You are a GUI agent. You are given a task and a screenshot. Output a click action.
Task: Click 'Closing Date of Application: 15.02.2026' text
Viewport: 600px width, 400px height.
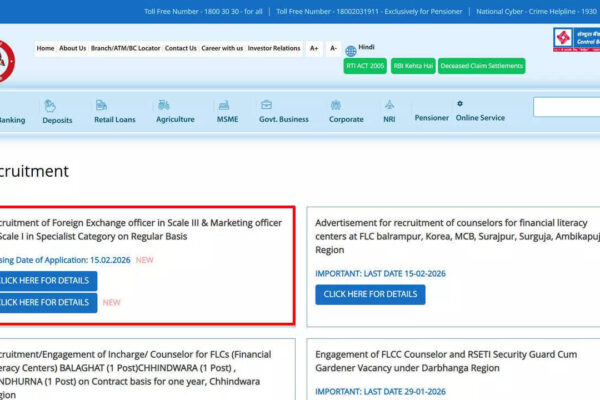65,260
